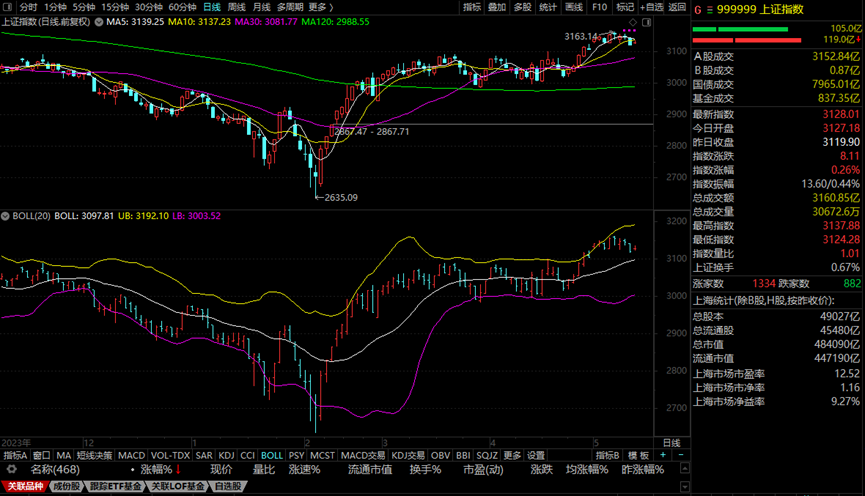
Task: Select the 60分钟 period
Action: coord(182,7)
